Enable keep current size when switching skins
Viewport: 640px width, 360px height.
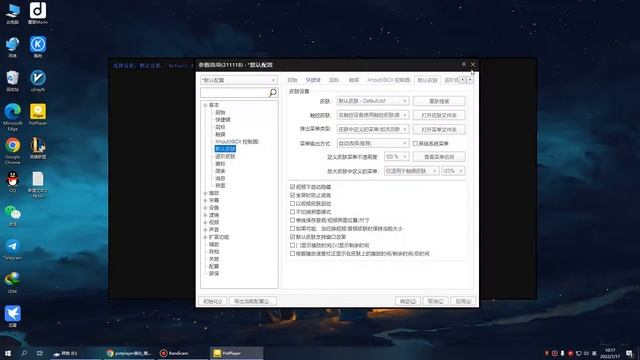click(x=292, y=229)
